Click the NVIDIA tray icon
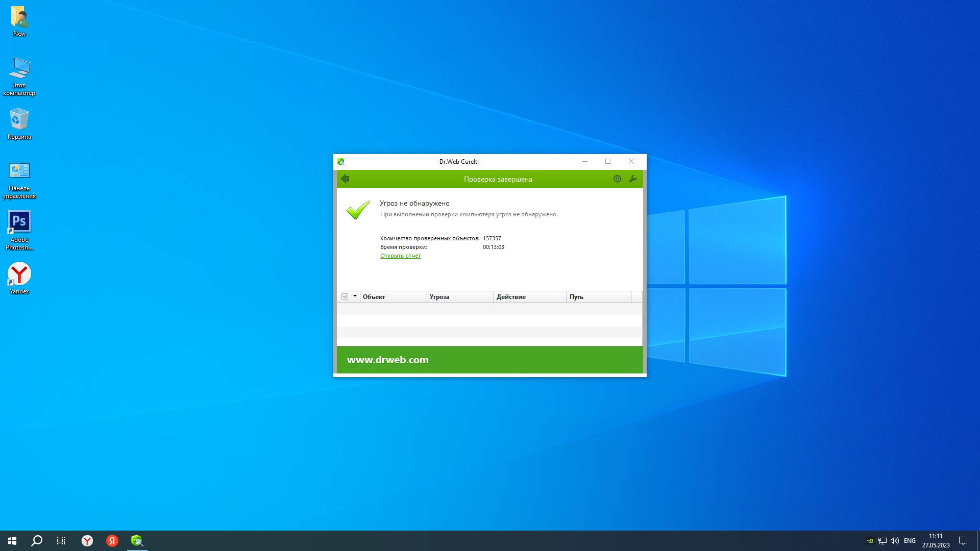The width and height of the screenshot is (980, 551). tap(870, 541)
